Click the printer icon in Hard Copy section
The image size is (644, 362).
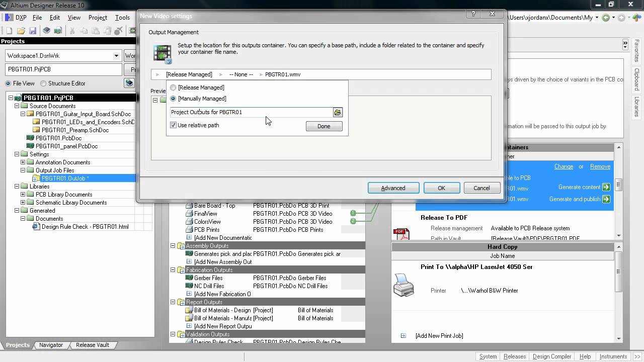click(x=404, y=285)
